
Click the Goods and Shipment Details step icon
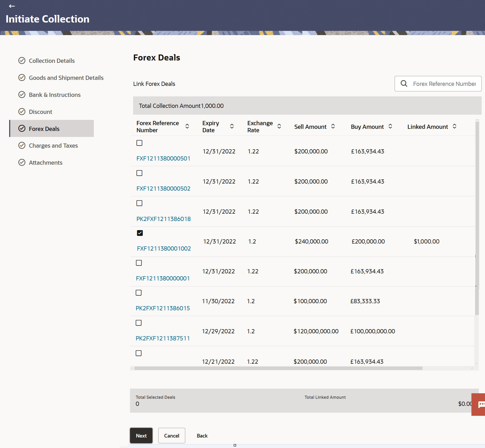(22, 78)
